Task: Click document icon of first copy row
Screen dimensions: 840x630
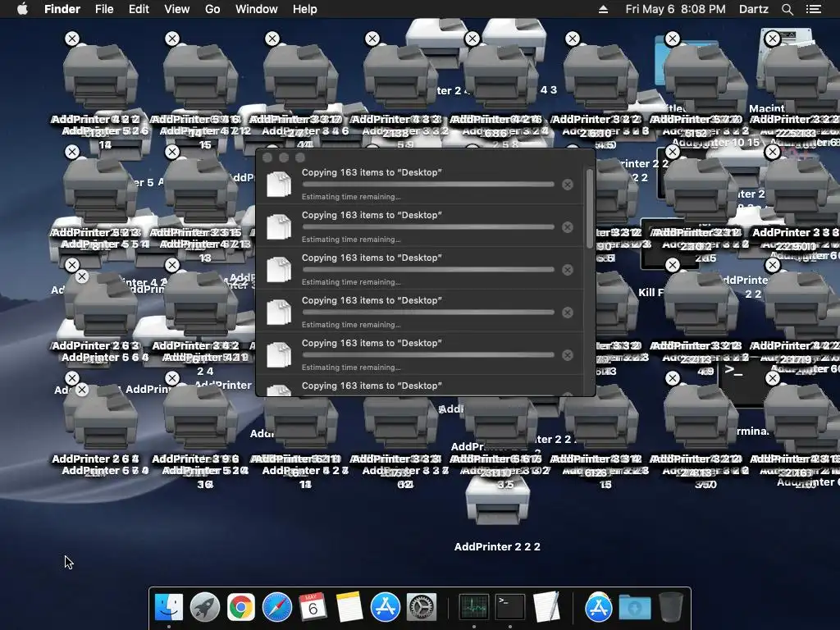Action: pos(279,184)
